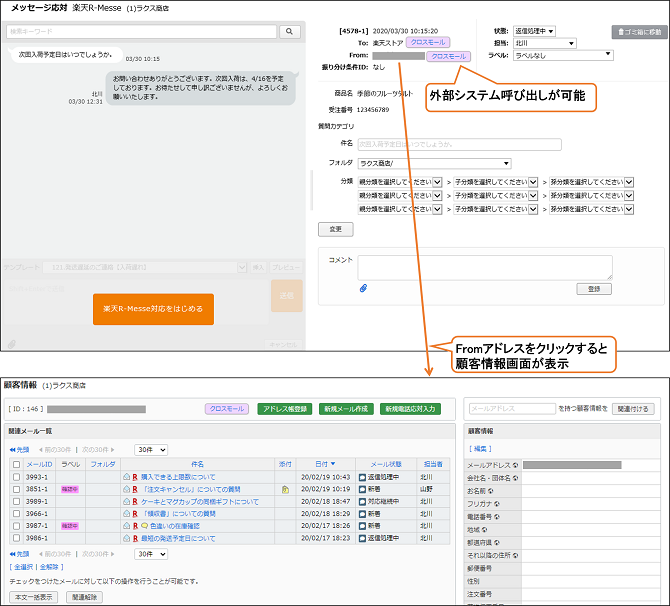Open the 状態 dropdown showing 返信処理中

click(534, 31)
